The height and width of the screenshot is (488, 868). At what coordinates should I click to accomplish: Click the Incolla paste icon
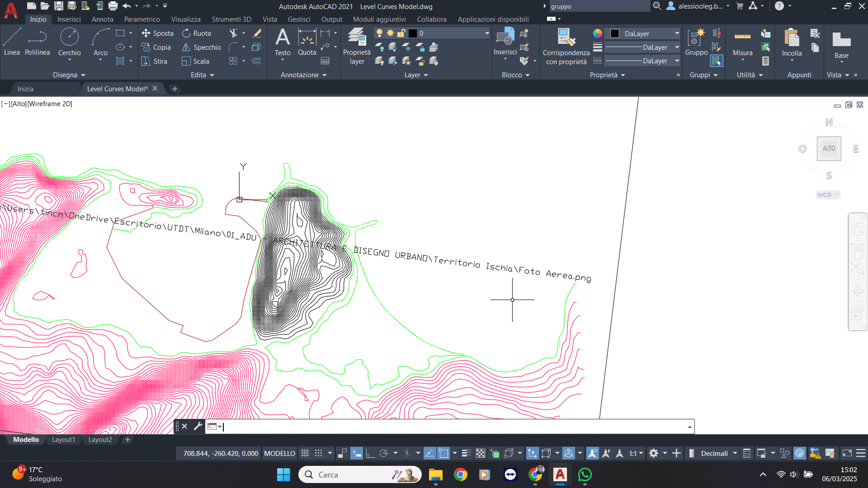792,37
